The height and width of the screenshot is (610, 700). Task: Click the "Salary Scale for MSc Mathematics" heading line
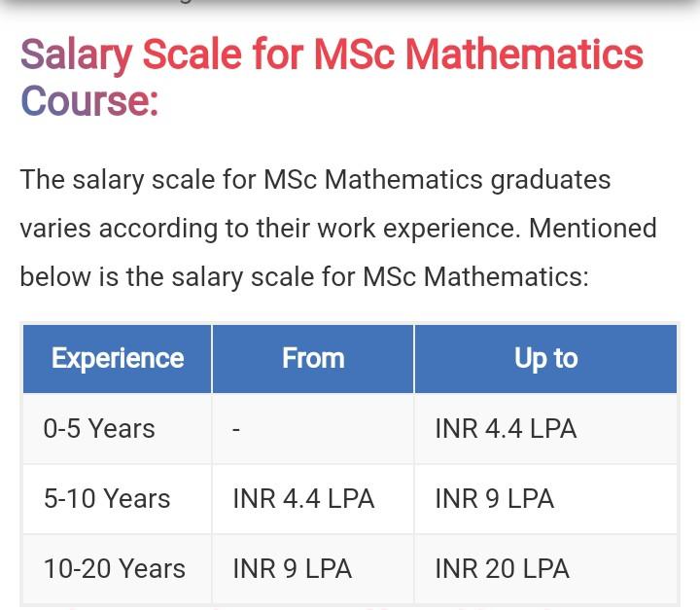[x=332, y=55]
